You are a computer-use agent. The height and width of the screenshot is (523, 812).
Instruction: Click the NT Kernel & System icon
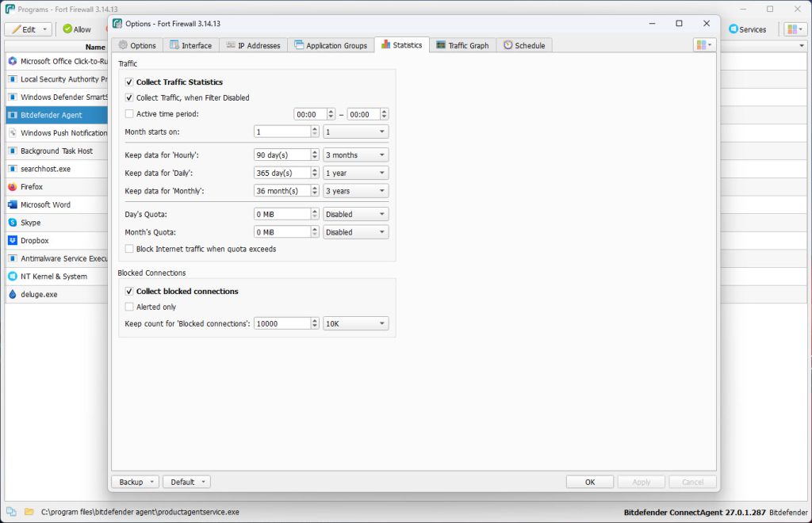[x=13, y=277]
